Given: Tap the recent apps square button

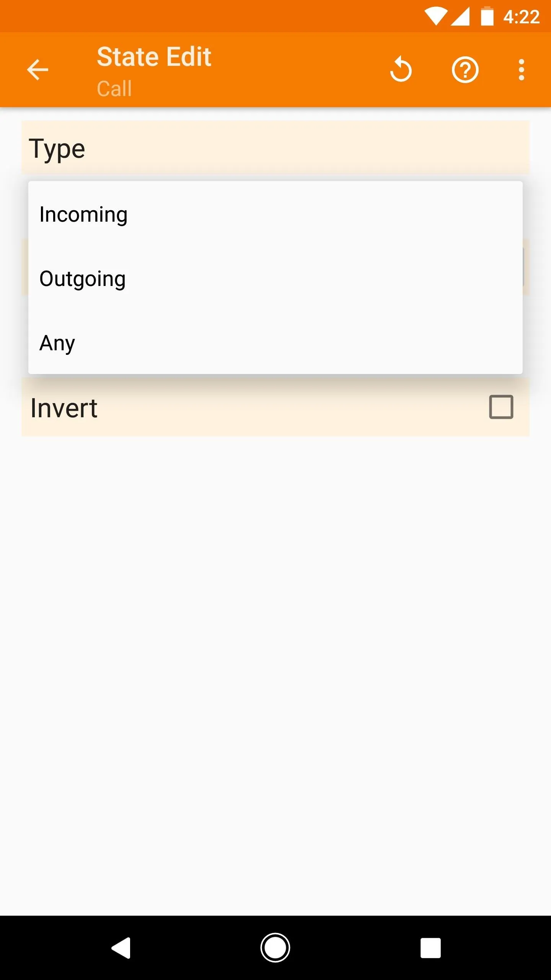Looking at the screenshot, I should (430, 948).
